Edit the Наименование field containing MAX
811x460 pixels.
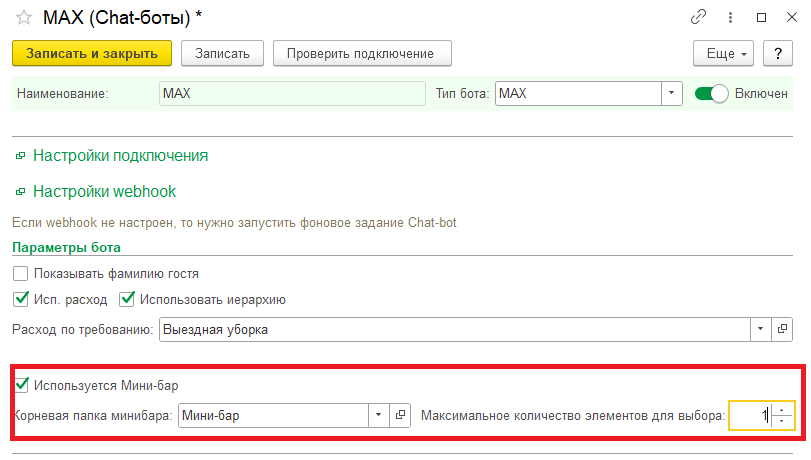click(292, 94)
